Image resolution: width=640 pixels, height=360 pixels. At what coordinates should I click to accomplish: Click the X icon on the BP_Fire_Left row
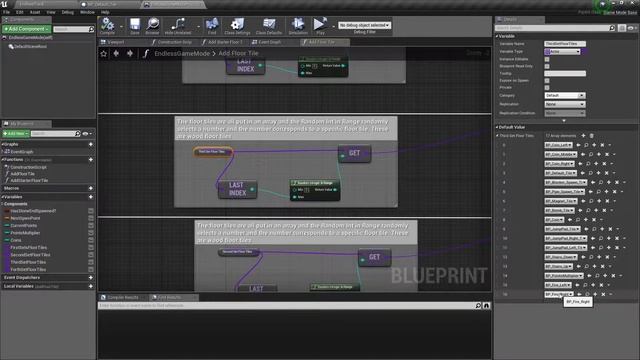601,285
